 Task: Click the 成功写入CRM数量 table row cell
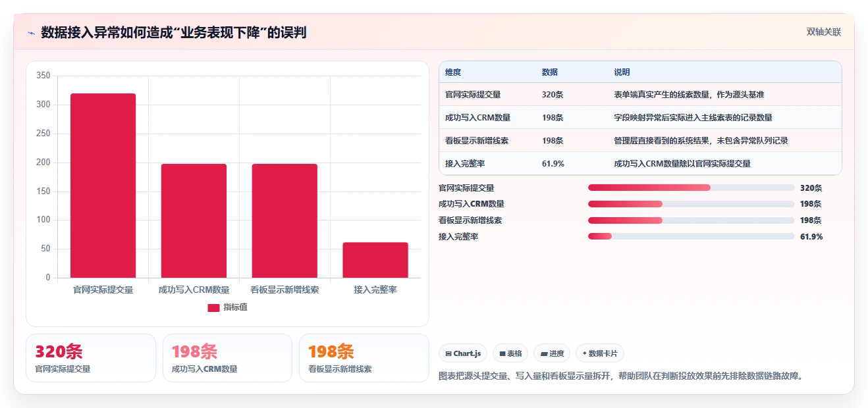pos(477,118)
